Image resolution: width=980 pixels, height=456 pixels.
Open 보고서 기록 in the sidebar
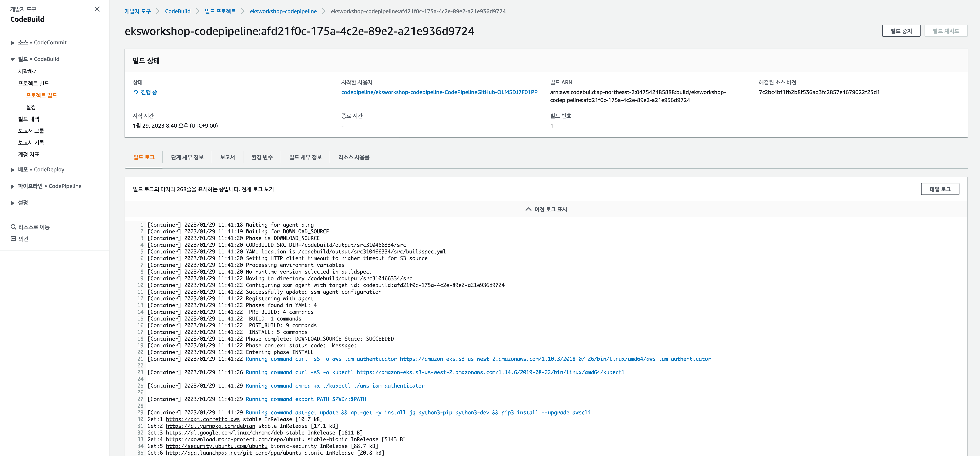(31, 142)
